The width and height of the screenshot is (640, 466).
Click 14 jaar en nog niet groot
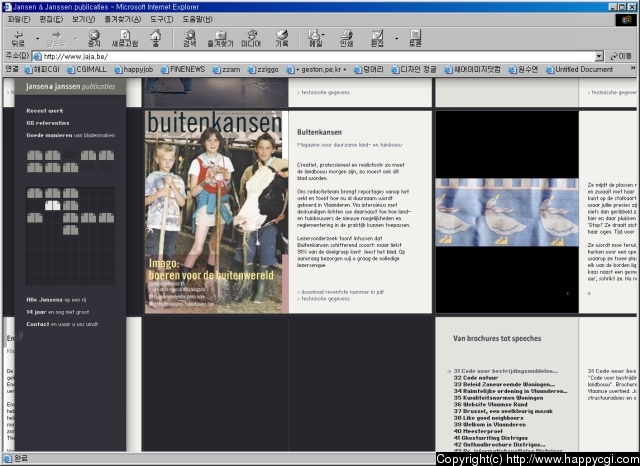tap(58, 312)
